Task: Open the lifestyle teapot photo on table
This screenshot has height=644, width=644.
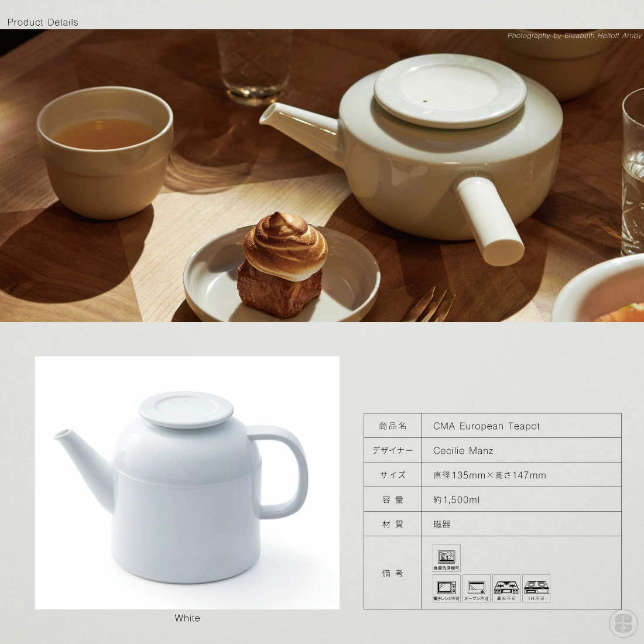Action: pyautogui.click(x=322, y=176)
